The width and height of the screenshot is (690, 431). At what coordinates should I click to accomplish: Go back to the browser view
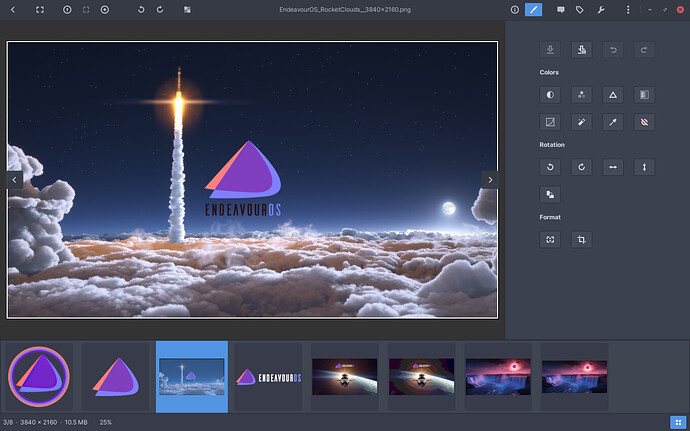[x=13, y=9]
